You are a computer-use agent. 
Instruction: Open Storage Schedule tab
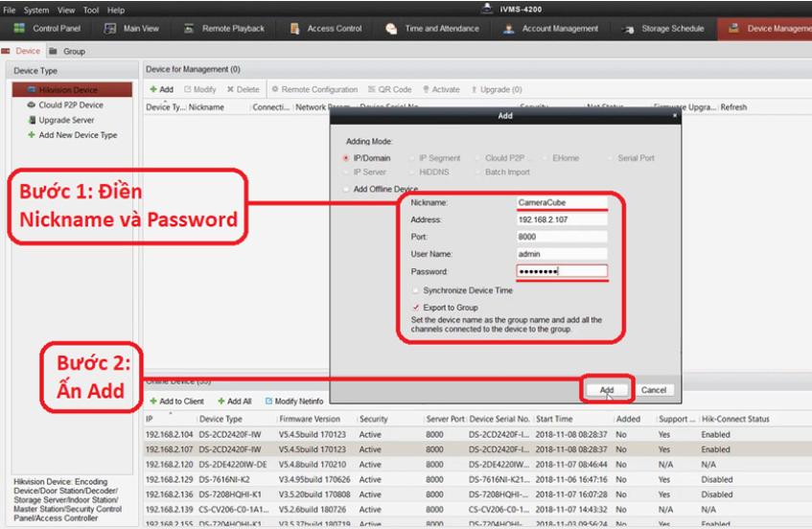click(x=664, y=29)
